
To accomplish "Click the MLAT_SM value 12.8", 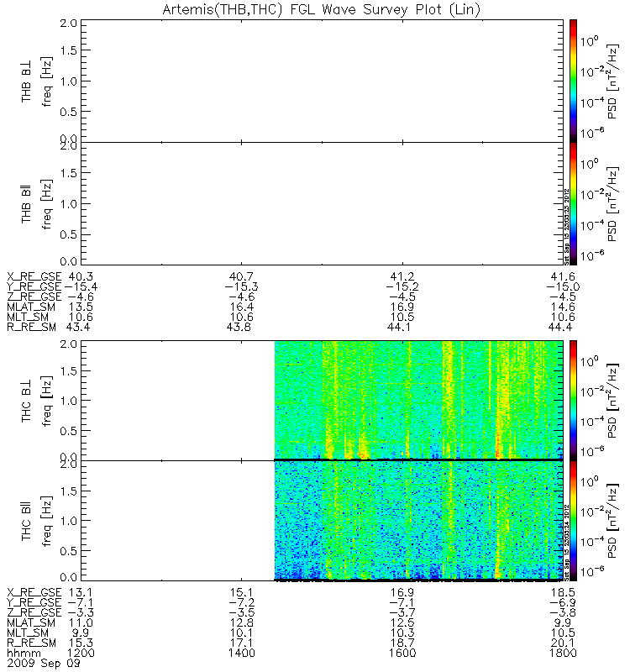I will pyautogui.click(x=242, y=622).
